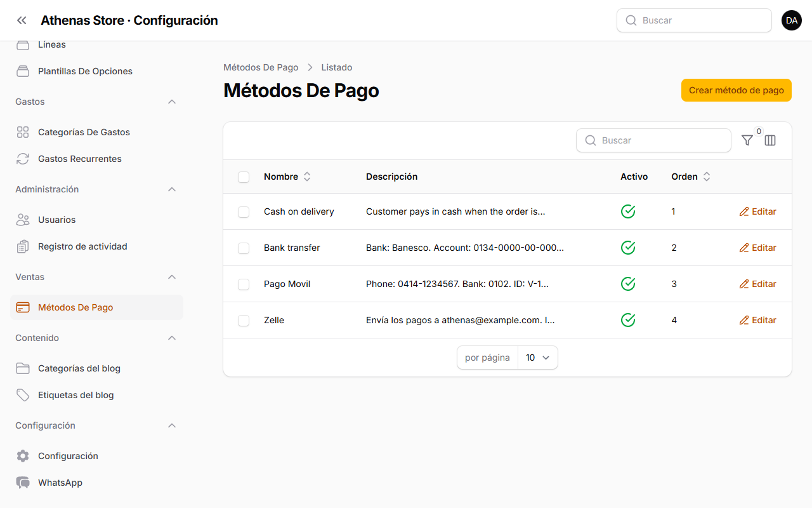This screenshot has height=508, width=812.
Task: Open the DA user avatar menu
Action: pyautogui.click(x=792, y=20)
